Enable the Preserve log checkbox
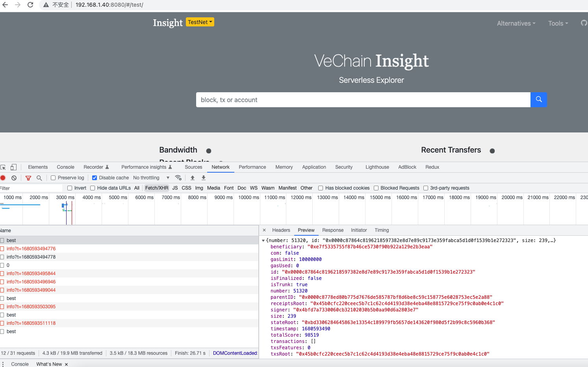Screen dimensions: 588x367 53,177
